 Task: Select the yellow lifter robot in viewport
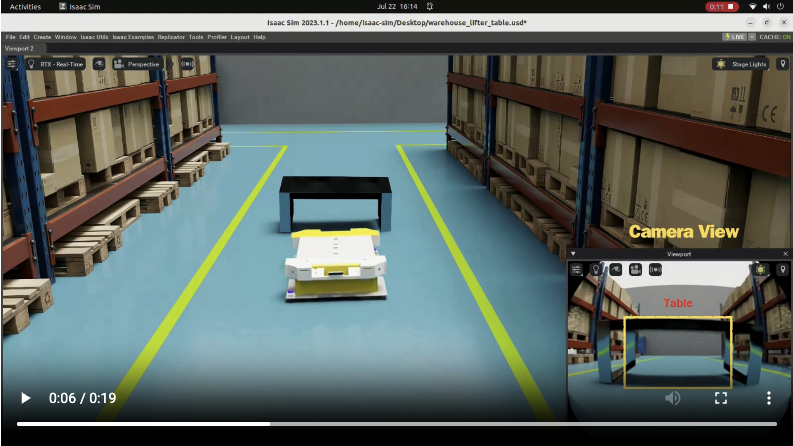[335, 265]
